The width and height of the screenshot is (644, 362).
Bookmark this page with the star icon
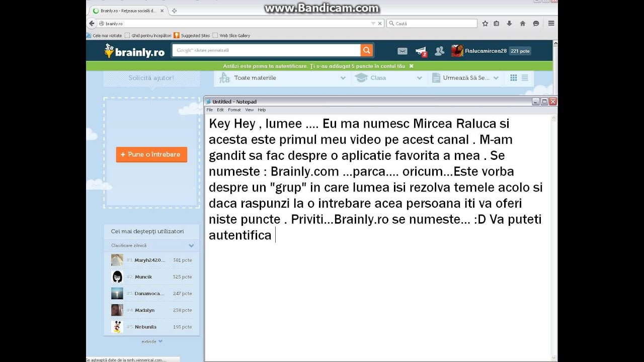point(485,24)
